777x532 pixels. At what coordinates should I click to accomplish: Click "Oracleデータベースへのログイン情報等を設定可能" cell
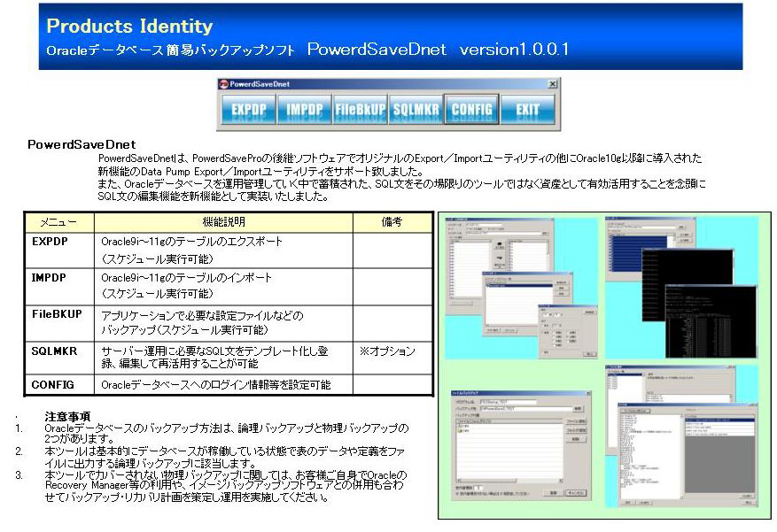tap(223, 384)
